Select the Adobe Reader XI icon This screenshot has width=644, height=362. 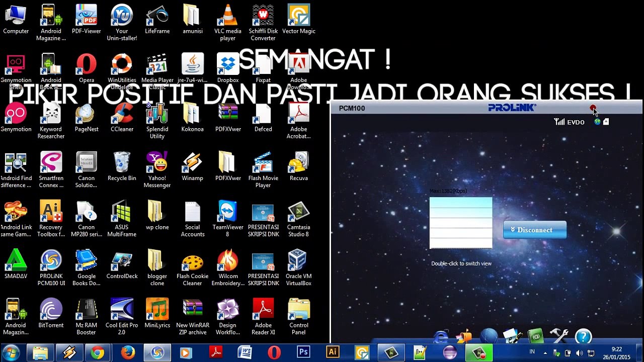click(263, 317)
